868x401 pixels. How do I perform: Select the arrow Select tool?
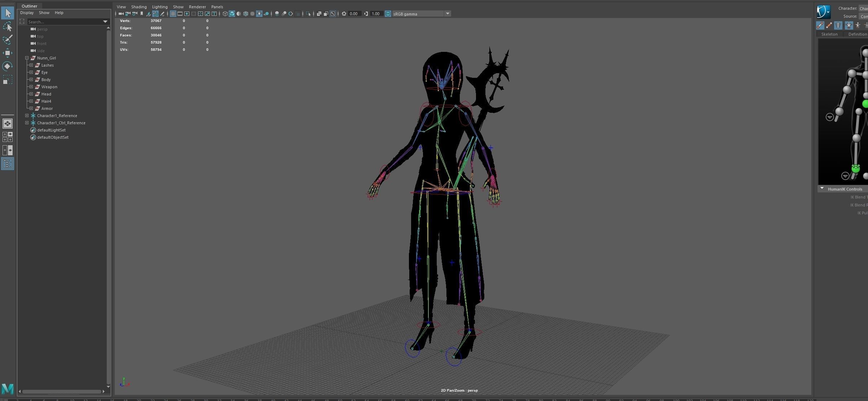(x=8, y=13)
